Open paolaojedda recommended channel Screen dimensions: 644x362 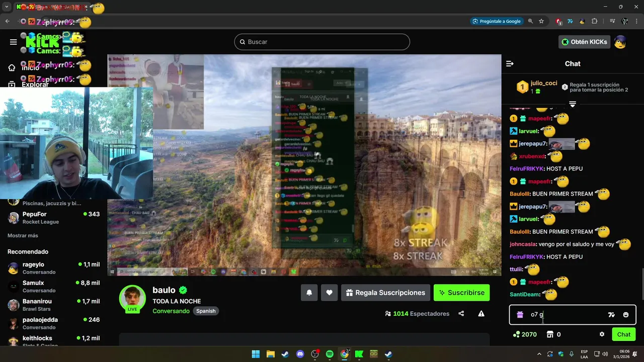coord(53,323)
